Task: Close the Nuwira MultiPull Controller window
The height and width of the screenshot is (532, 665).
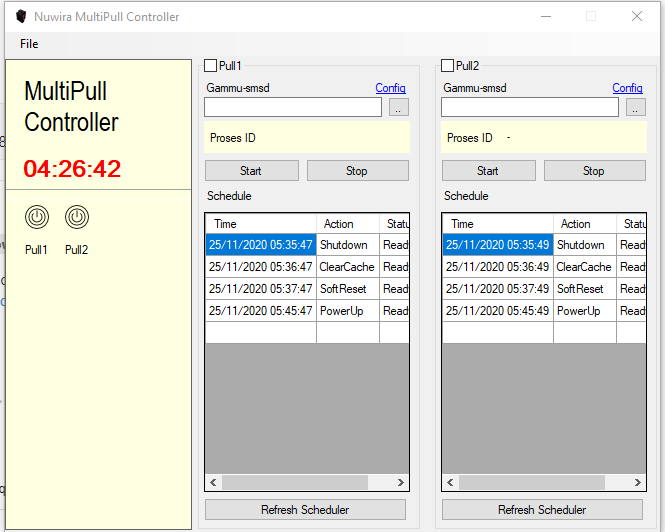Action: [x=637, y=17]
